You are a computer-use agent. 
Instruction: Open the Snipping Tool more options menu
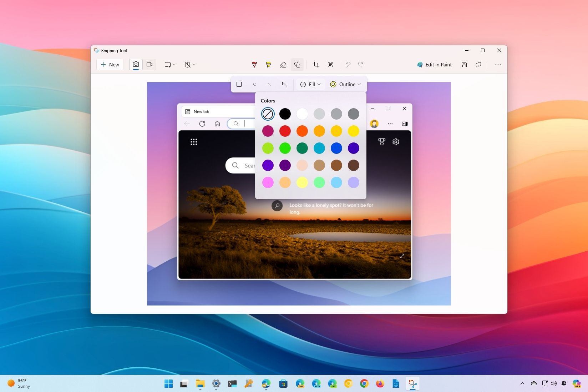tap(498, 65)
